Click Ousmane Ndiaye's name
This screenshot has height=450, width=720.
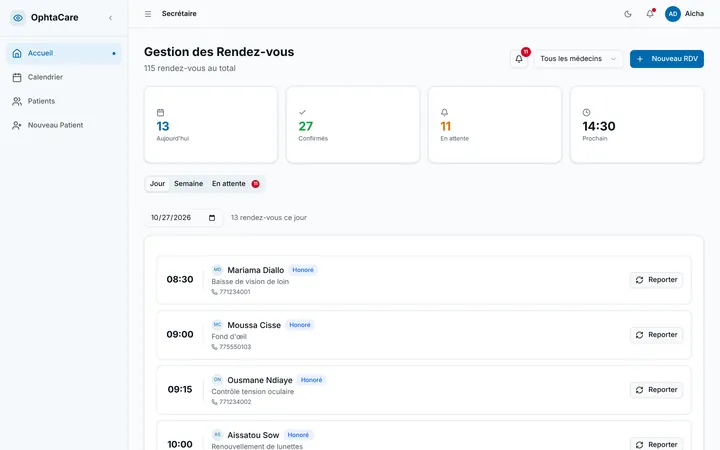(x=260, y=380)
